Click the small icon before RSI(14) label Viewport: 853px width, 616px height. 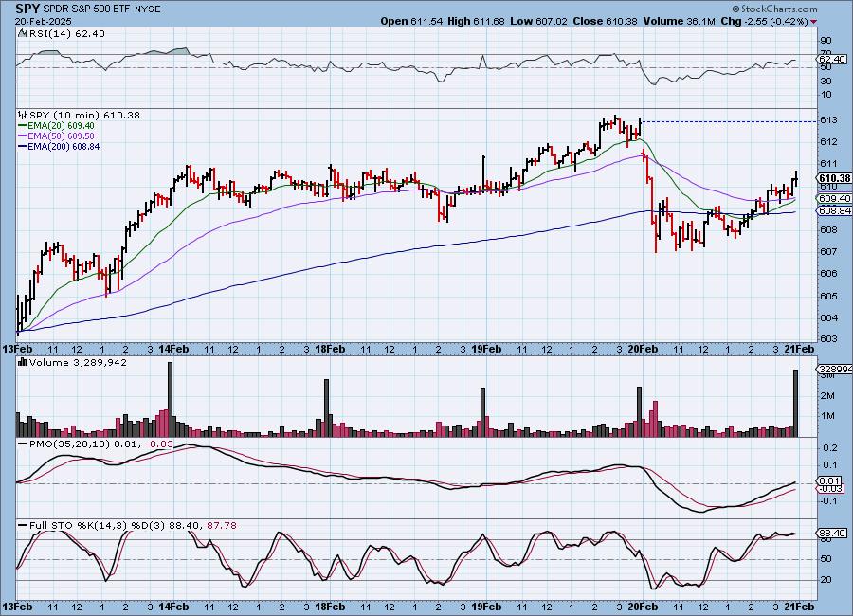(x=22, y=33)
